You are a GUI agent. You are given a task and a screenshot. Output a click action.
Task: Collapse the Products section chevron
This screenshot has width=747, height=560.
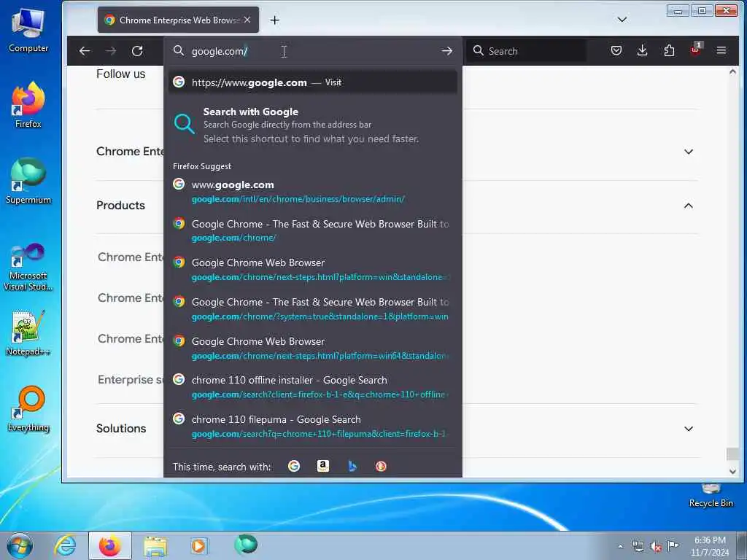click(689, 206)
